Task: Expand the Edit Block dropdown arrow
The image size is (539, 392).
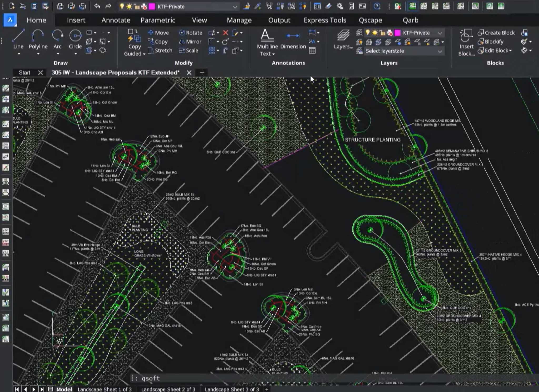Action: tap(510, 51)
